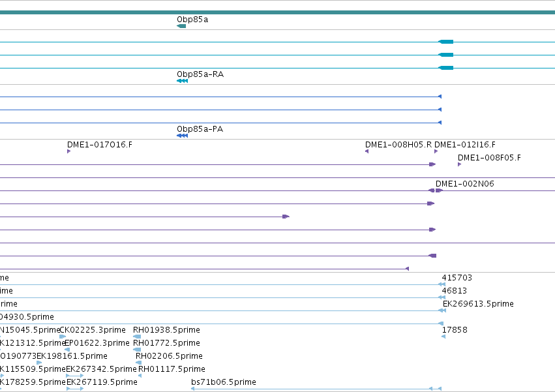Click the RH01938.5prime label

(x=166, y=330)
